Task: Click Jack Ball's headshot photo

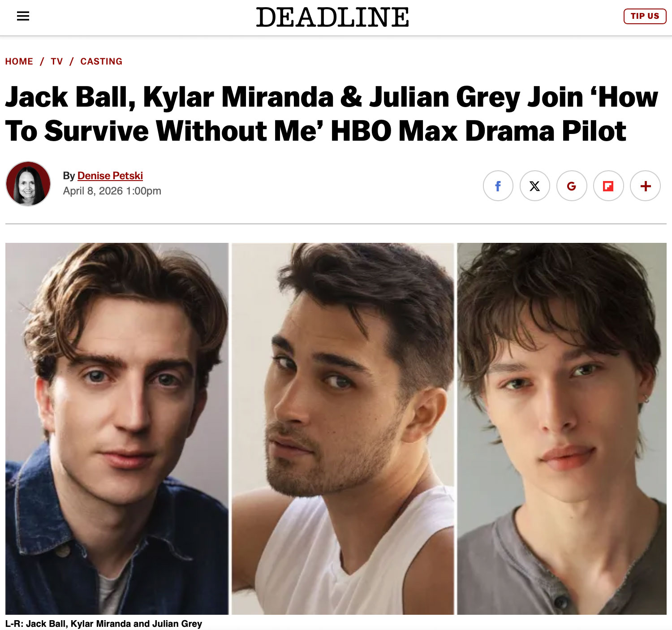Action: 117,428
